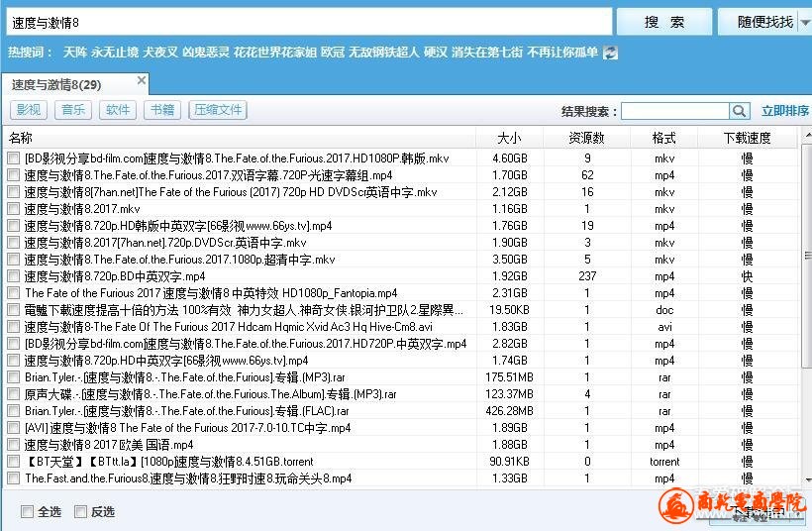Click hot word 欧冠

point(333,53)
